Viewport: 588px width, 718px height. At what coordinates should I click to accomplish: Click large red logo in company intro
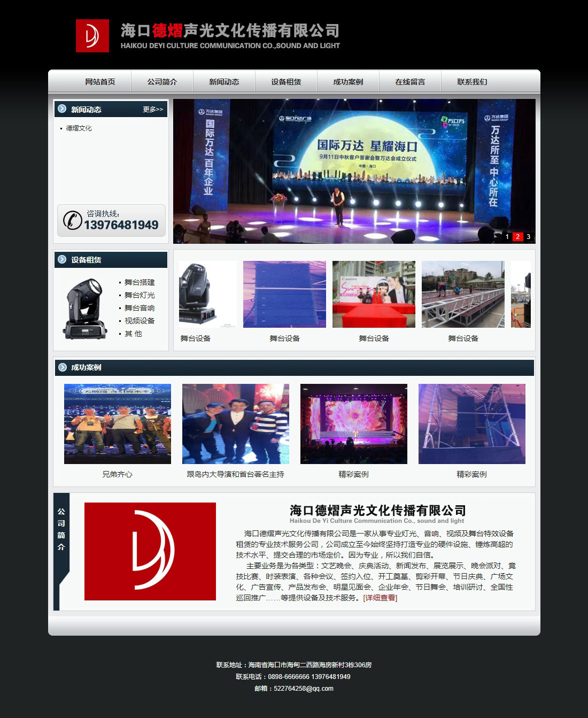pyautogui.click(x=150, y=551)
